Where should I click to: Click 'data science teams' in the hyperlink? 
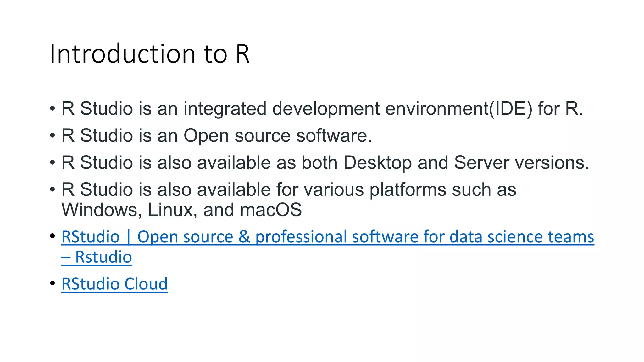[522, 237]
